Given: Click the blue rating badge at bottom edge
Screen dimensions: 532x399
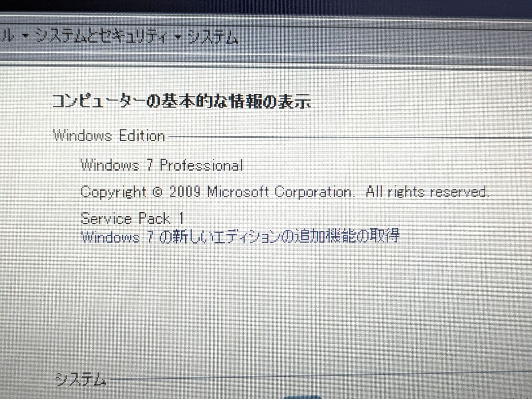Looking at the screenshot, I should (302, 397).
